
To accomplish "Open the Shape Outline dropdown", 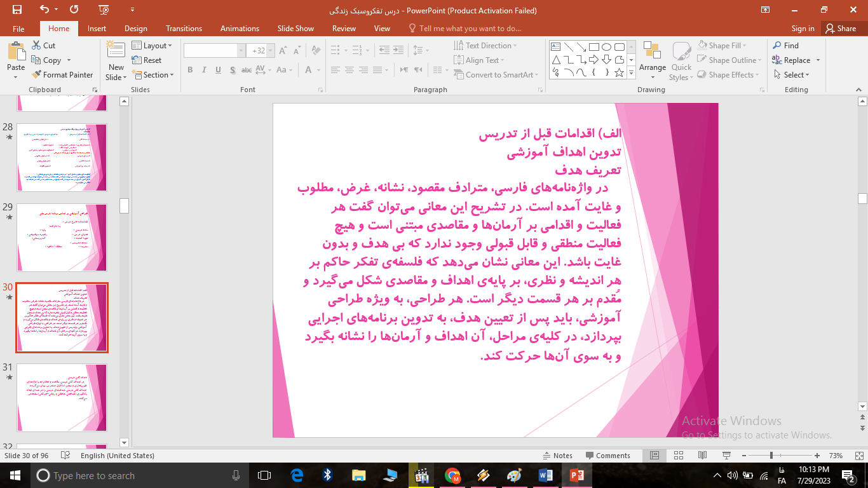I will 730,60.
